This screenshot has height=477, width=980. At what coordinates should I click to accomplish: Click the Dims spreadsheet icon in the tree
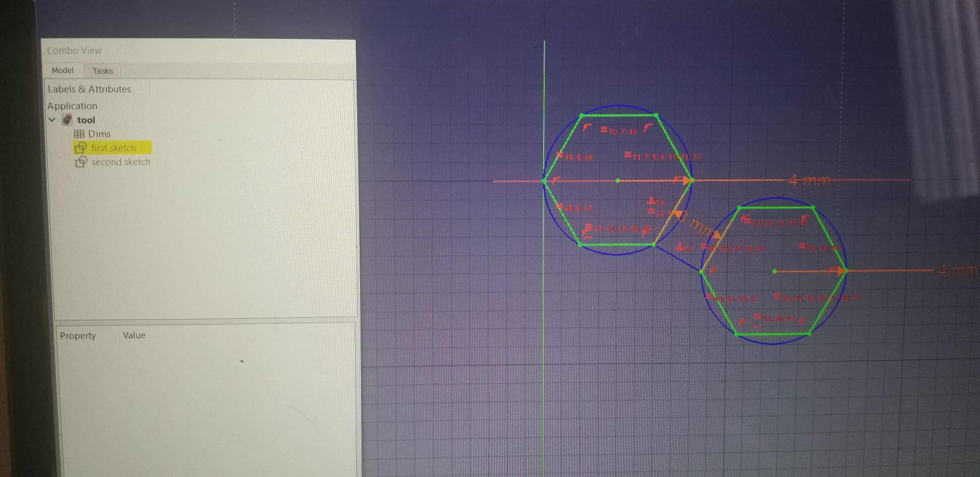tap(79, 134)
